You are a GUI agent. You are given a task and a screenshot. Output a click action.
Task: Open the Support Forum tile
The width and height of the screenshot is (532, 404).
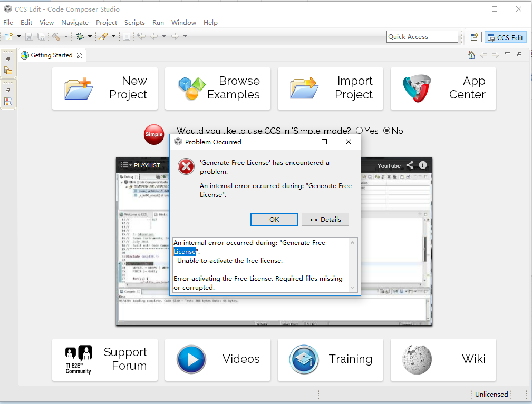[105, 360]
